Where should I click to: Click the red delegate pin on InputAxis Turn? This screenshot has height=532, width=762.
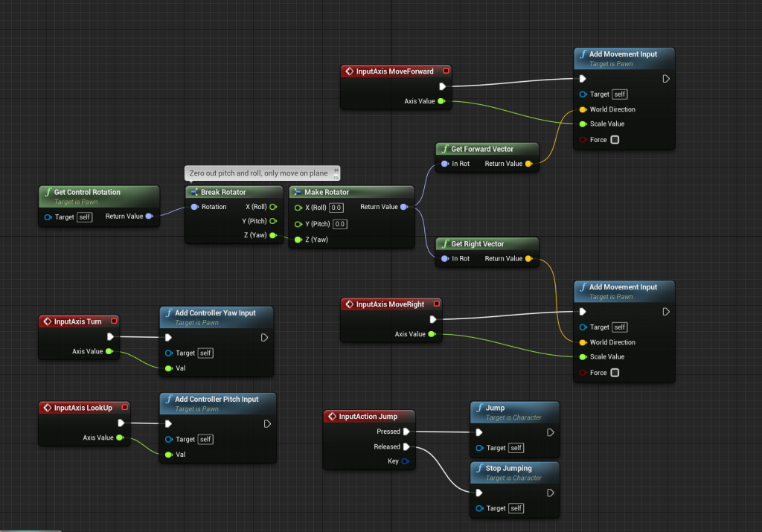[114, 321]
